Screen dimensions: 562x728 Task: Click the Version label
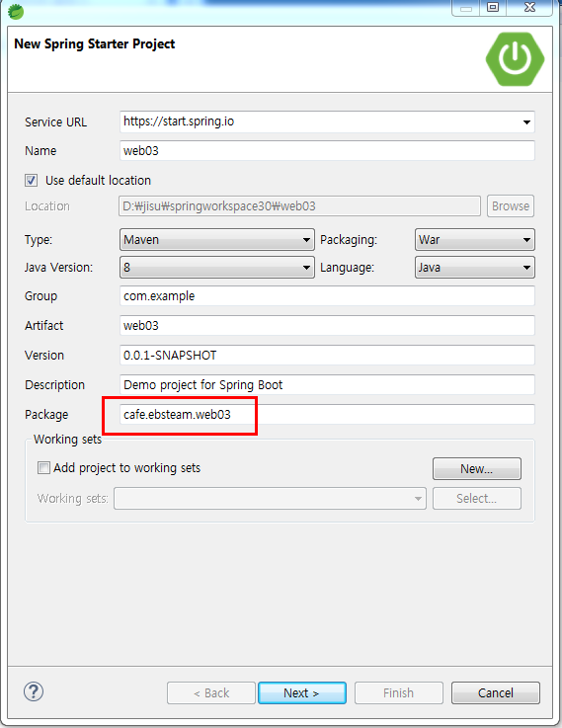44,356
